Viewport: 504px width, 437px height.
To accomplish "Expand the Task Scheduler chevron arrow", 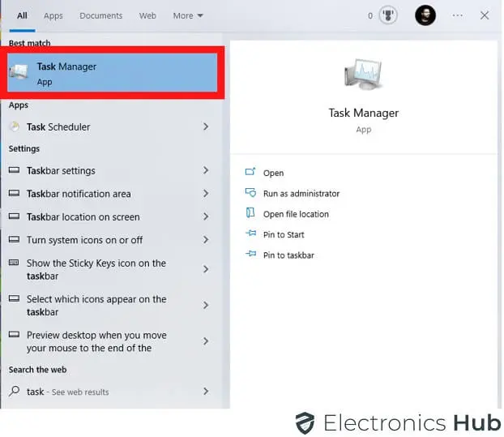I will click(x=206, y=126).
